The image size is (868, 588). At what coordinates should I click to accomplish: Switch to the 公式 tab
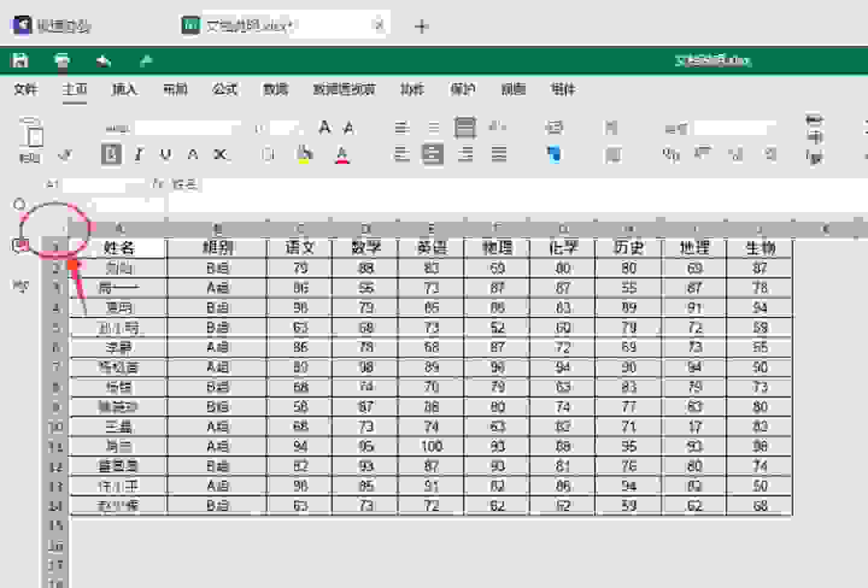[x=225, y=89]
